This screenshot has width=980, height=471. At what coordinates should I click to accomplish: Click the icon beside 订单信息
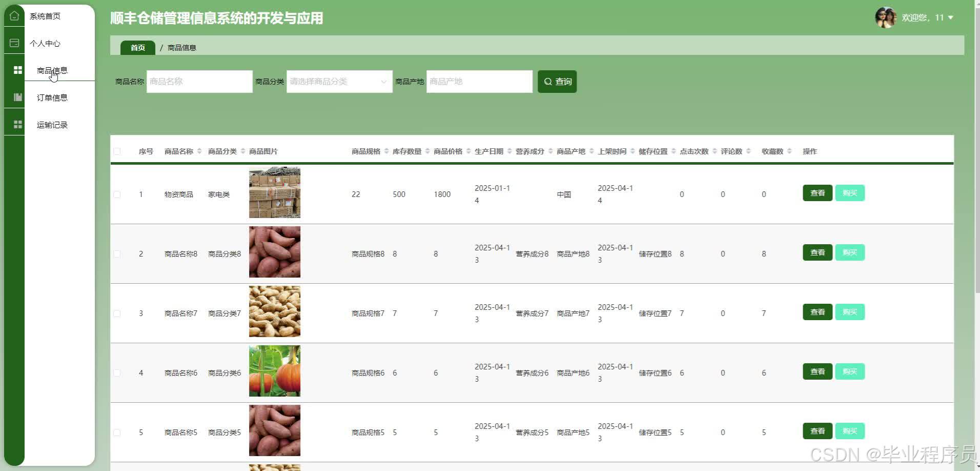point(18,97)
